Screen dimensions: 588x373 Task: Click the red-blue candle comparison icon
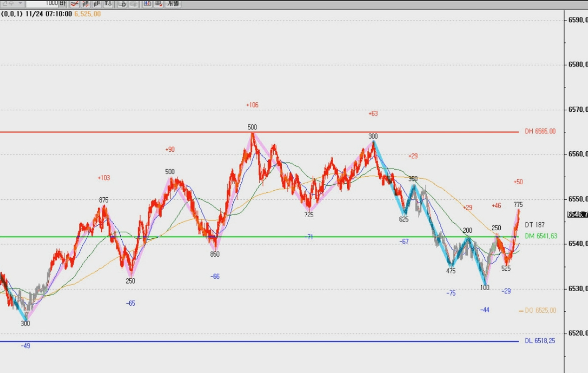coord(148,4)
